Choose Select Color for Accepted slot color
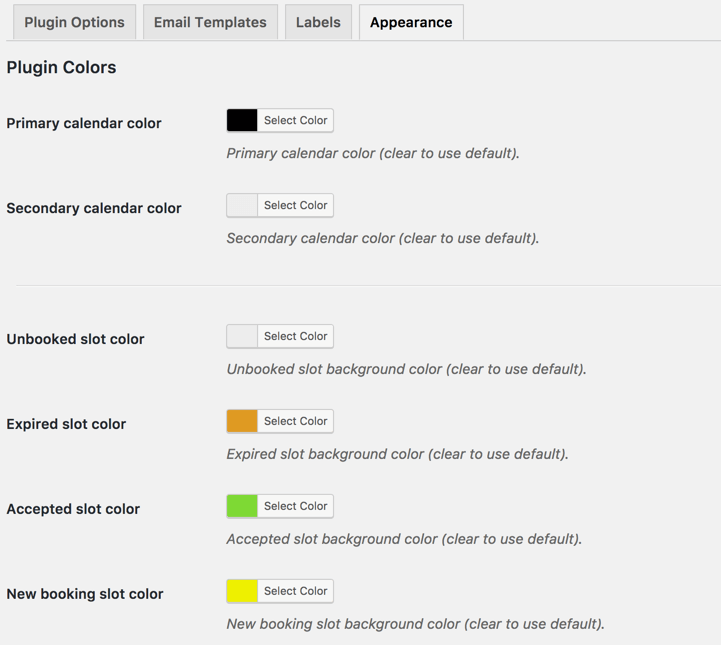721x645 pixels. coord(295,507)
